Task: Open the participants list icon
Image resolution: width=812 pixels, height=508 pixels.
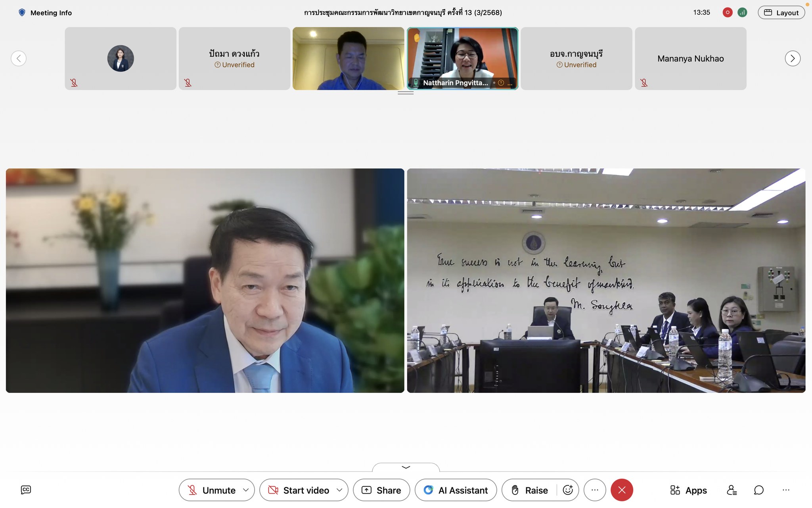Action: click(x=732, y=490)
